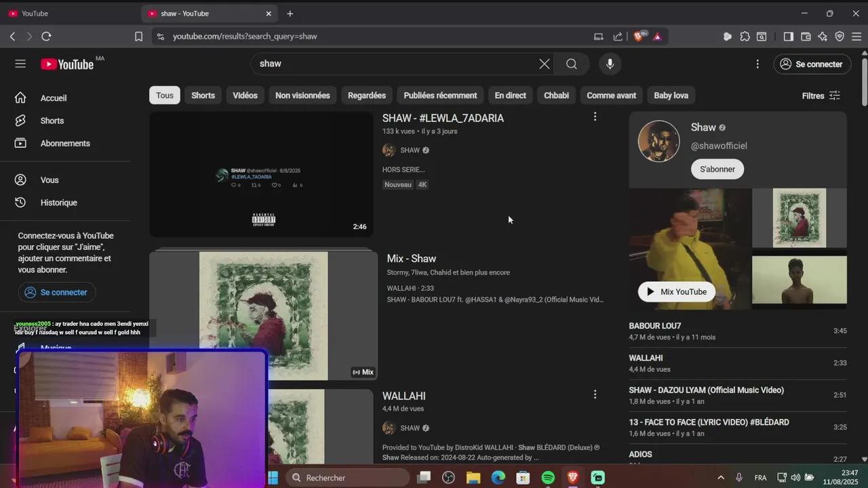Select the En direct filter chip
This screenshot has width=868, height=488.
click(x=510, y=96)
